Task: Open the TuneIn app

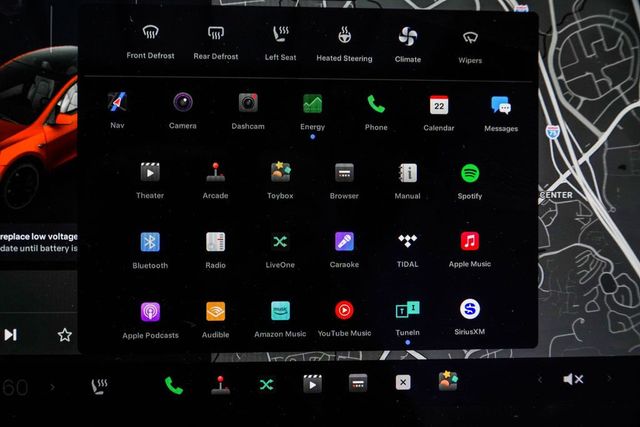Action: point(407,318)
